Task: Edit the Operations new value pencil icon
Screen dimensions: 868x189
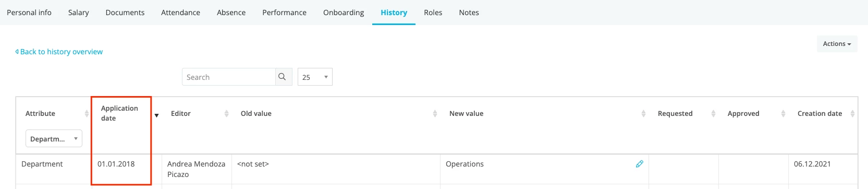Action: (x=639, y=164)
